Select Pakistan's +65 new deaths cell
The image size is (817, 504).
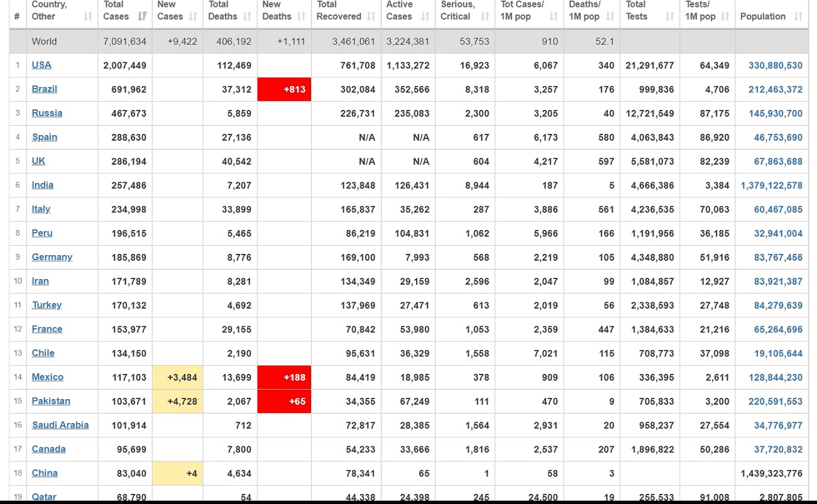pos(284,401)
